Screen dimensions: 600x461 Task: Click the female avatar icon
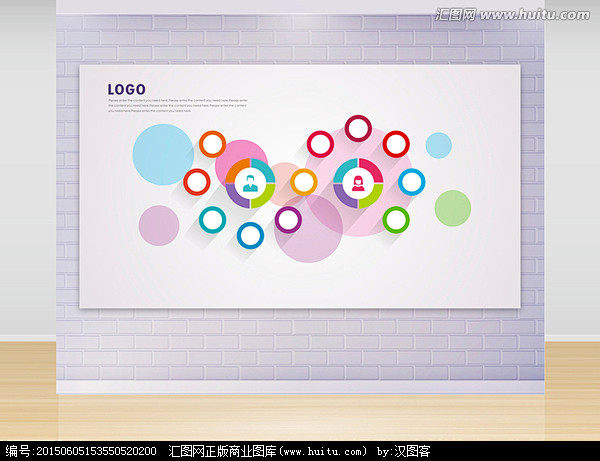pos(358,183)
